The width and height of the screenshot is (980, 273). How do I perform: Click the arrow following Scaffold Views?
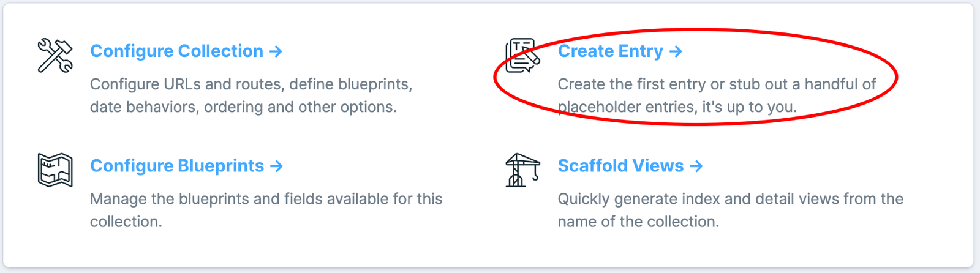tap(696, 166)
